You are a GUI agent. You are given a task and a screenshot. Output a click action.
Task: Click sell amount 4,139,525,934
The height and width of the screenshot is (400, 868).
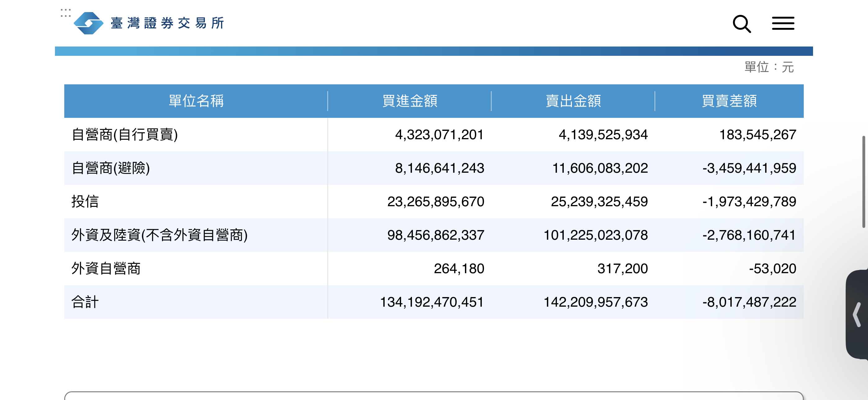(603, 135)
